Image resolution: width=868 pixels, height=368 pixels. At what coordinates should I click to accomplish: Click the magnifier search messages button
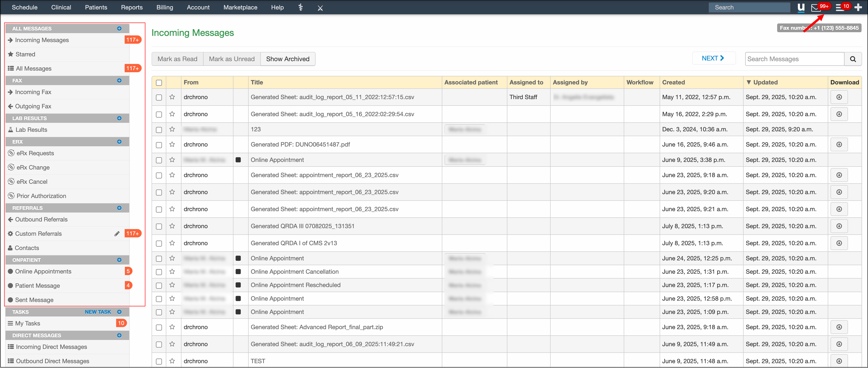pyautogui.click(x=853, y=59)
